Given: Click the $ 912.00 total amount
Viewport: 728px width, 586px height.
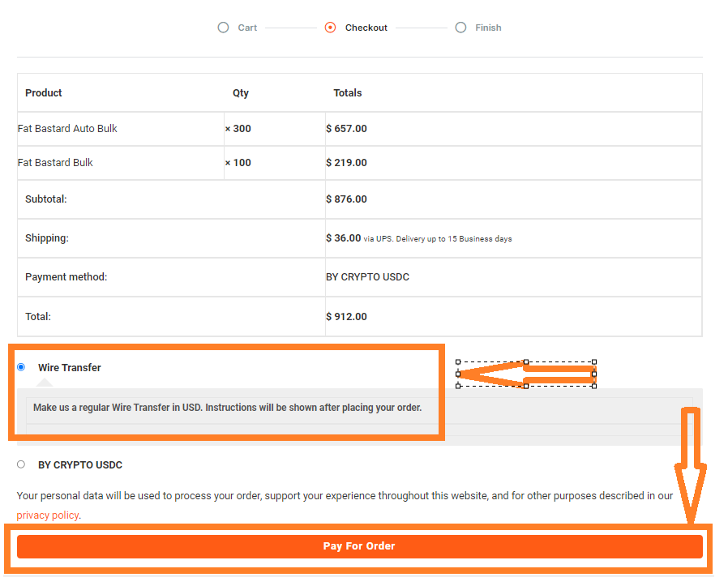Looking at the screenshot, I should tap(346, 317).
